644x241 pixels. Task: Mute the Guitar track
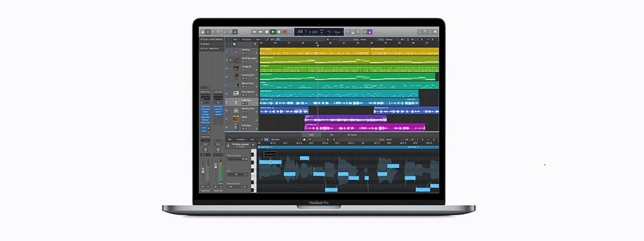pyautogui.click(x=243, y=120)
